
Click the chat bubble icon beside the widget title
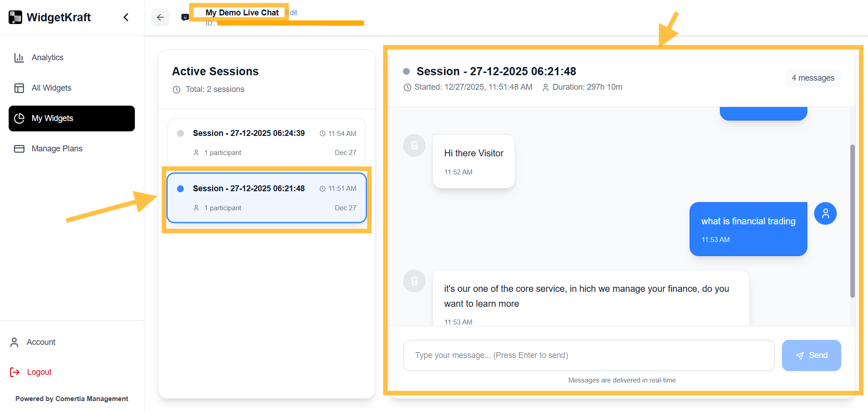pos(185,17)
